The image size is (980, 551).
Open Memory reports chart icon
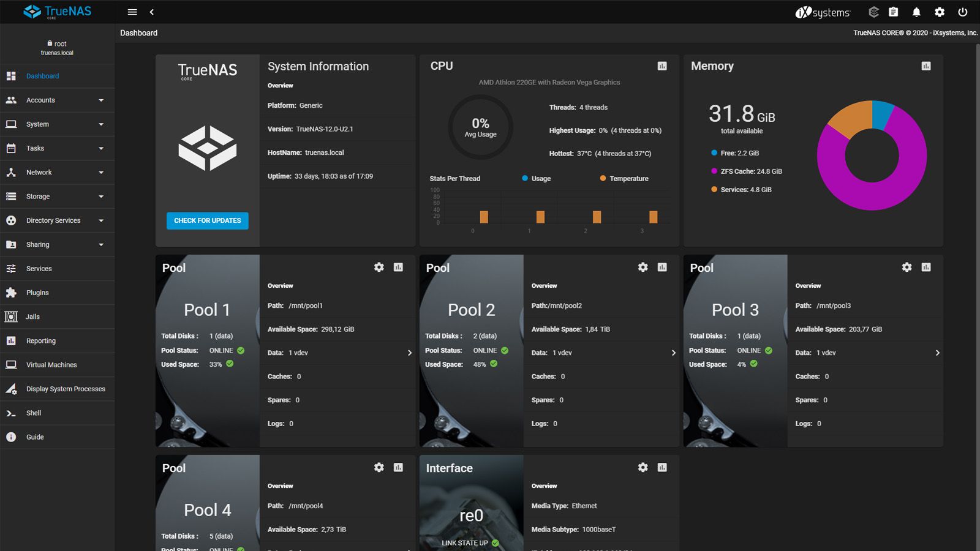point(926,66)
